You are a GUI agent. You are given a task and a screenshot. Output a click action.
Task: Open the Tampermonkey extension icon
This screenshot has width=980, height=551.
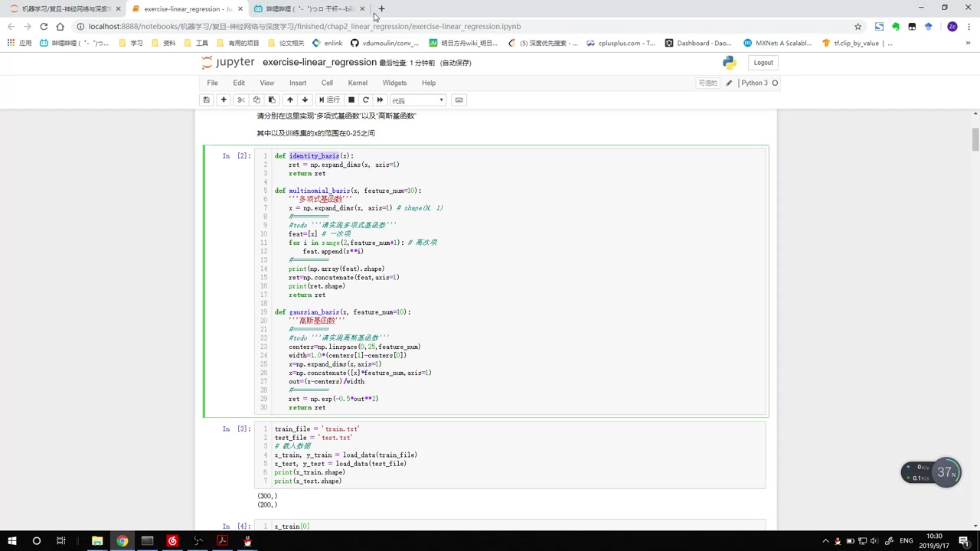[x=912, y=26]
